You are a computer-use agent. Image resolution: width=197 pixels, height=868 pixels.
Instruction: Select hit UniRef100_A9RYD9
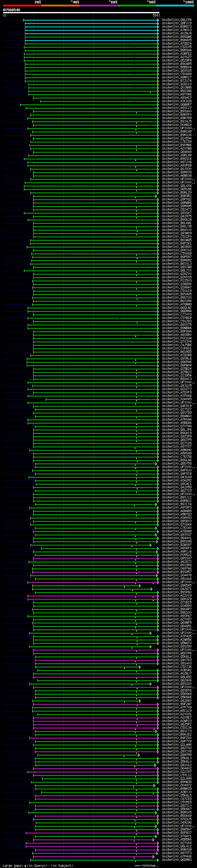[176, 118]
